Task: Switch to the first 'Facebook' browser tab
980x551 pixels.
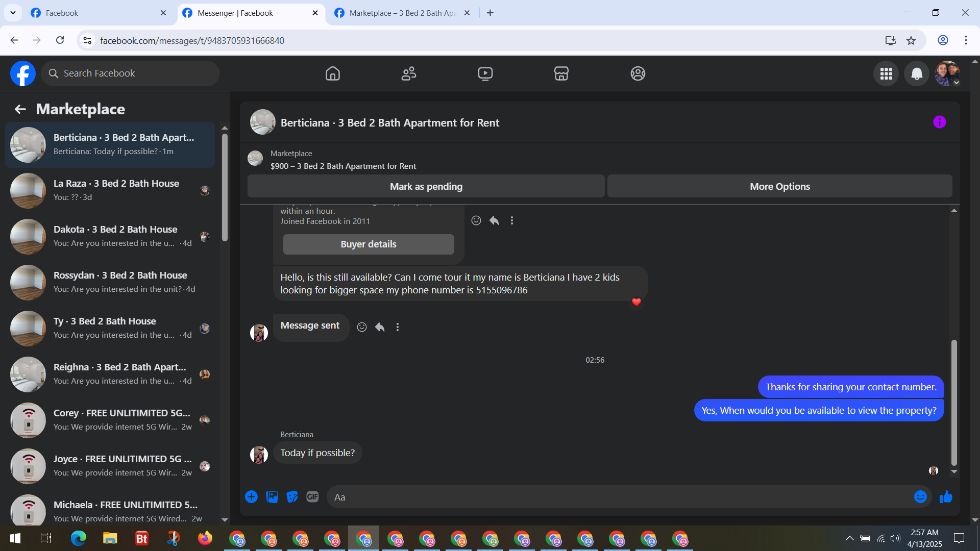Action: 99,13
